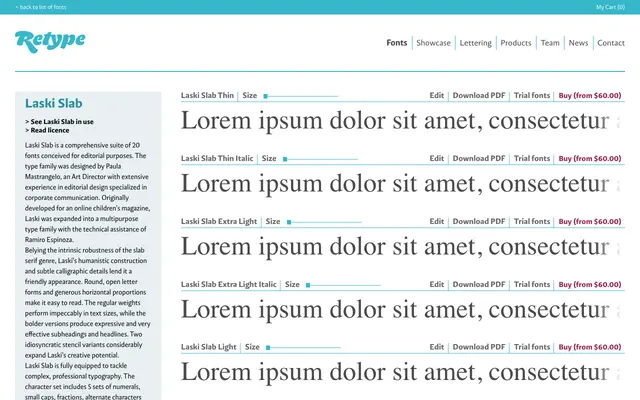This screenshot has width=640, height=400.
Task: Buy Laski Slab Thin from $60.00
Action: coord(590,96)
